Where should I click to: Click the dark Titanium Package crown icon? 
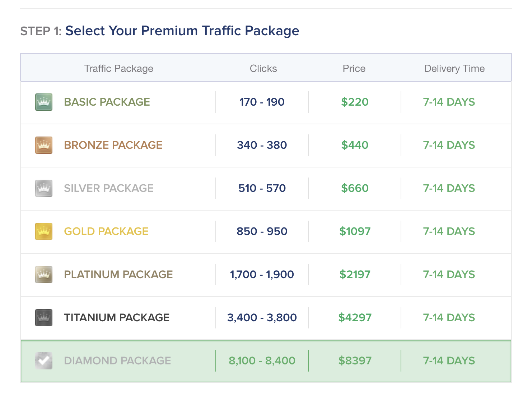click(x=44, y=318)
